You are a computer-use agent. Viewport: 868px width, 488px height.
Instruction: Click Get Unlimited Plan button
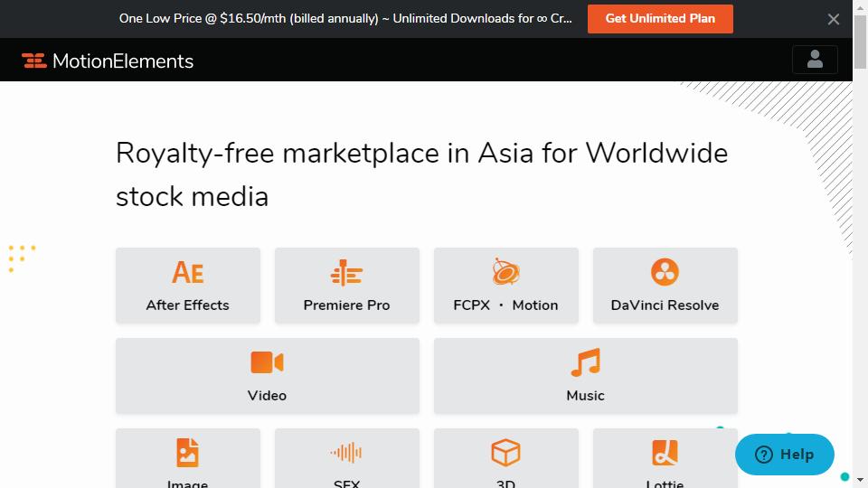[660, 19]
